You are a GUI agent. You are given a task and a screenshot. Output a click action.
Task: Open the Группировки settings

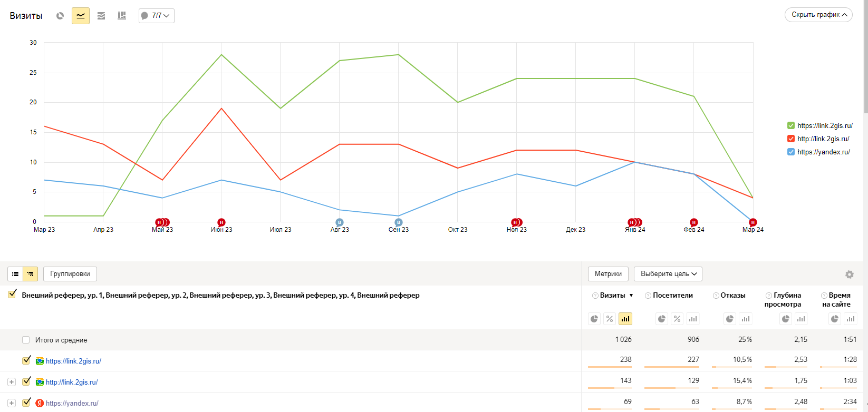click(x=70, y=274)
